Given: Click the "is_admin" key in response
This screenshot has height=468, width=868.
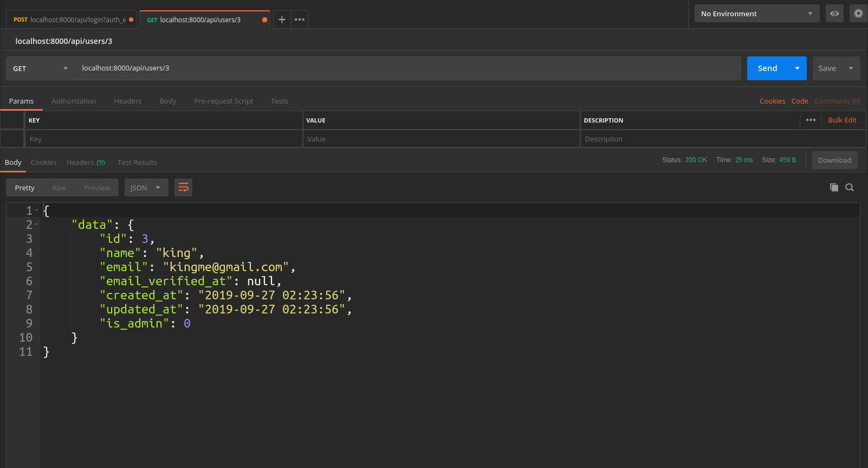Looking at the screenshot, I should point(134,323).
